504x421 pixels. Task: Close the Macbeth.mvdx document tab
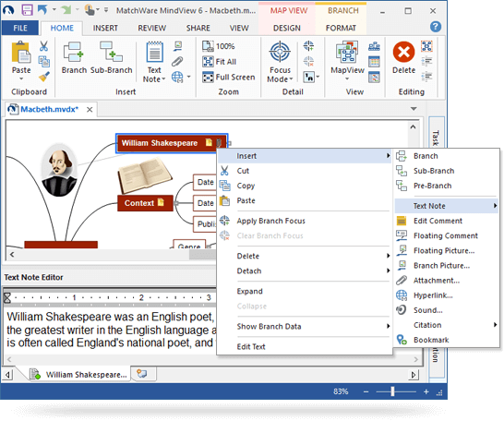pos(90,110)
